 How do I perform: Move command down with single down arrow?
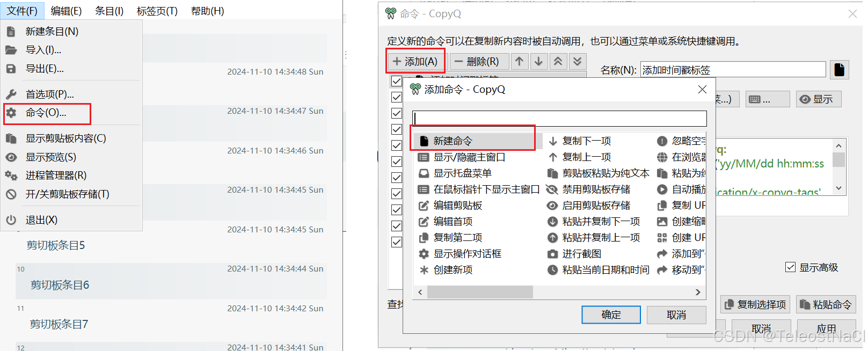click(x=538, y=61)
